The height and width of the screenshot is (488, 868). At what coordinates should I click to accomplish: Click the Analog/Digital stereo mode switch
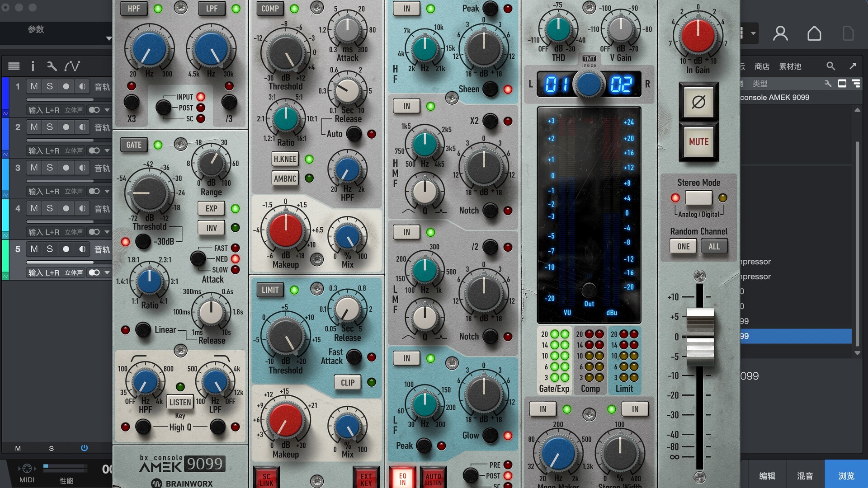(698, 198)
